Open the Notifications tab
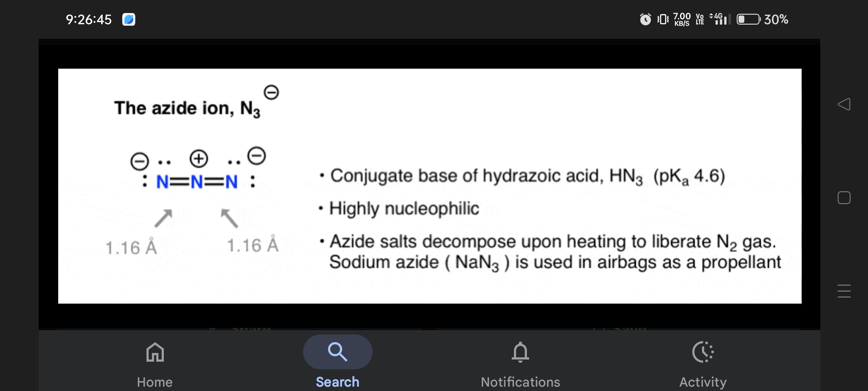868x391 pixels. (x=520, y=363)
